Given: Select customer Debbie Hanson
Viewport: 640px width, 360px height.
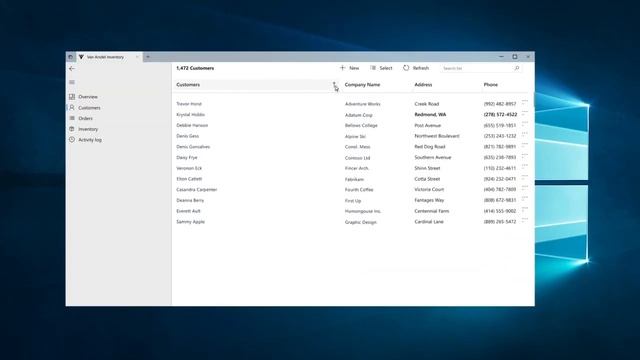Looking at the screenshot, I should 192,125.
